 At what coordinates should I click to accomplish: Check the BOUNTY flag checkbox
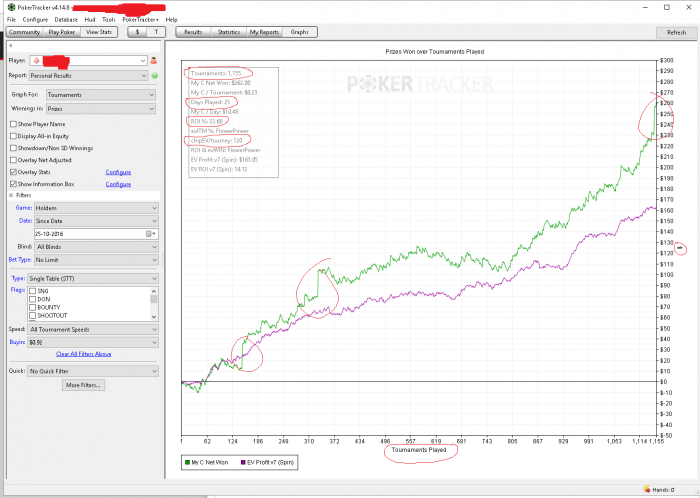pos(32,307)
